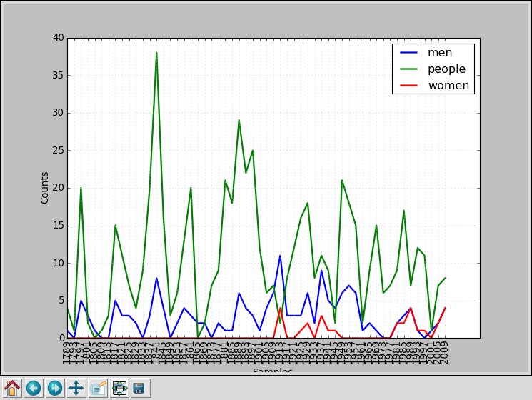
Task: Click the 40 tick on the y-axis
Action: (x=57, y=38)
